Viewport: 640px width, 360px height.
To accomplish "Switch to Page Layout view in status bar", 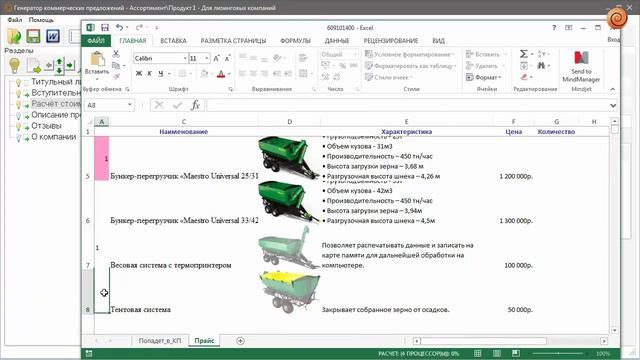I will click(497, 353).
